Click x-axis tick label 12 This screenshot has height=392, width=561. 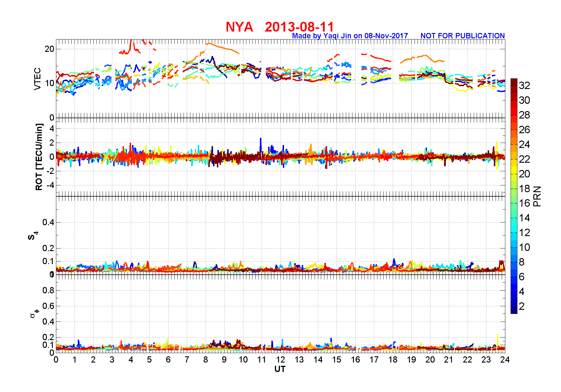pyautogui.click(x=280, y=360)
